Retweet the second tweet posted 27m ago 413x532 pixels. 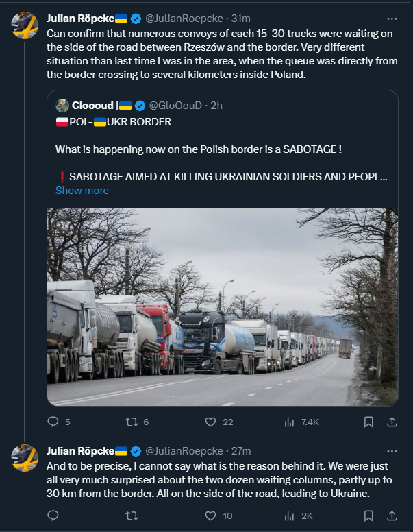(132, 516)
